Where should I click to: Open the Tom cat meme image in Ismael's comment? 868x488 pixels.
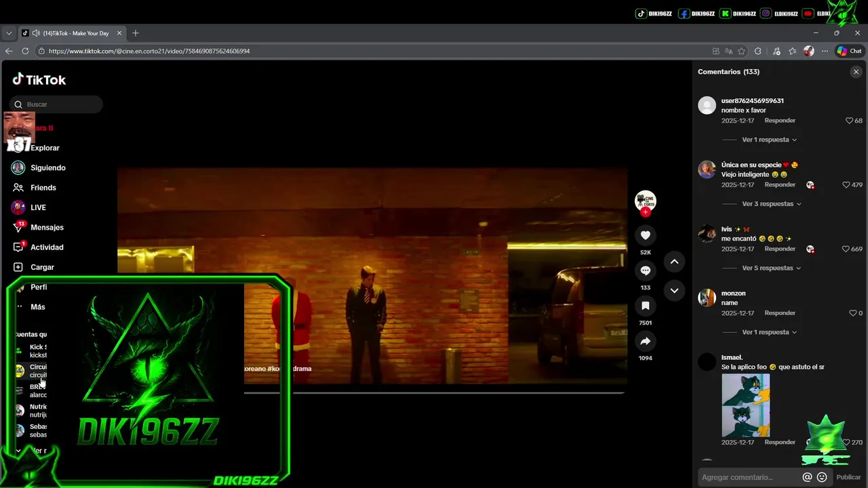click(745, 405)
